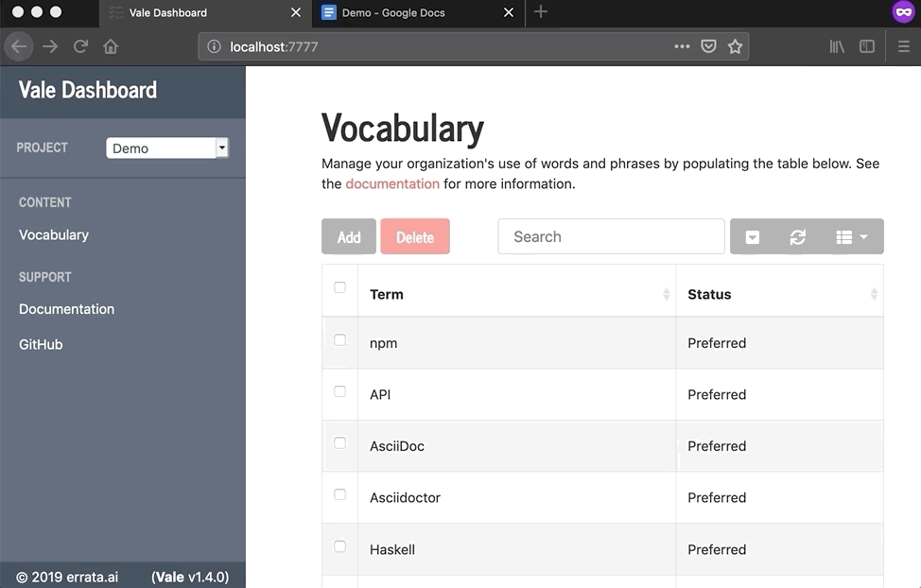This screenshot has width=921, height=588.
Task: Open the documentation link in description
Action: tap(392, 183)
